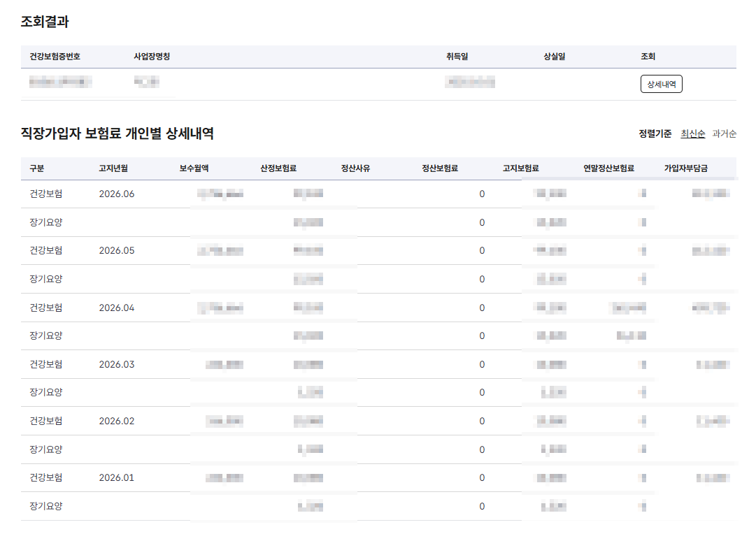
Task: Click the 상실일 column header
Action: point(555,57)
